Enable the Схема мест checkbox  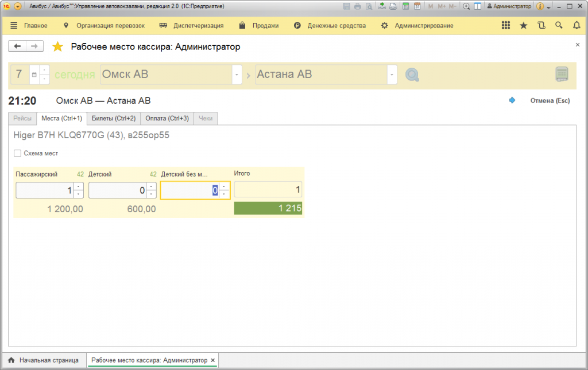pos(17,153)
